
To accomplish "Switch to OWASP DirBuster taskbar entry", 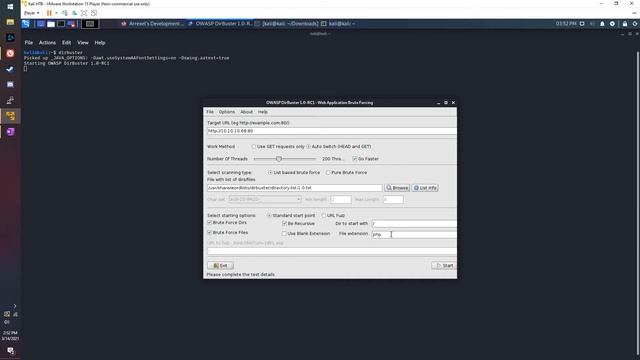I will 220,24.
